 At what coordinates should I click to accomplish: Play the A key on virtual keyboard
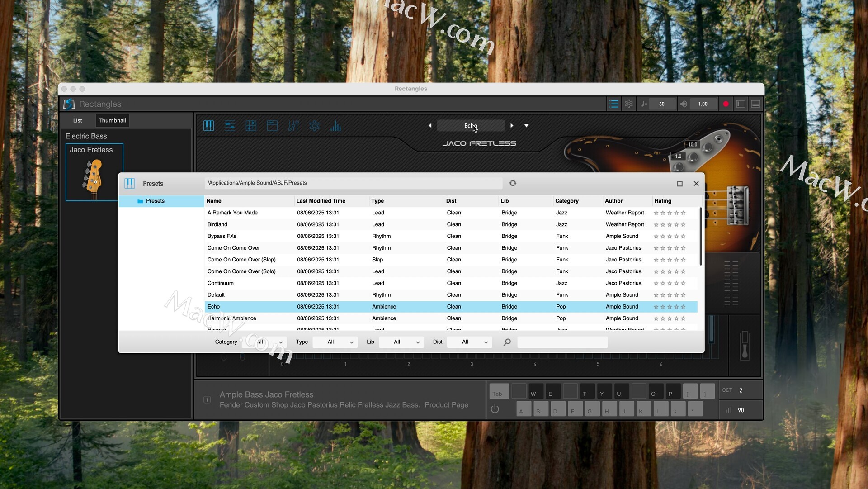click(x=524, y=409)
